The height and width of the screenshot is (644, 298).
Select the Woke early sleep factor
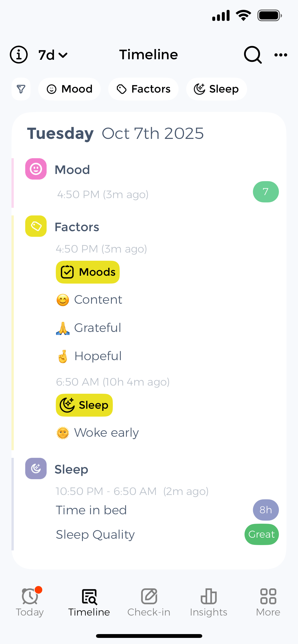pyautogui.click(x=97, y=432)
